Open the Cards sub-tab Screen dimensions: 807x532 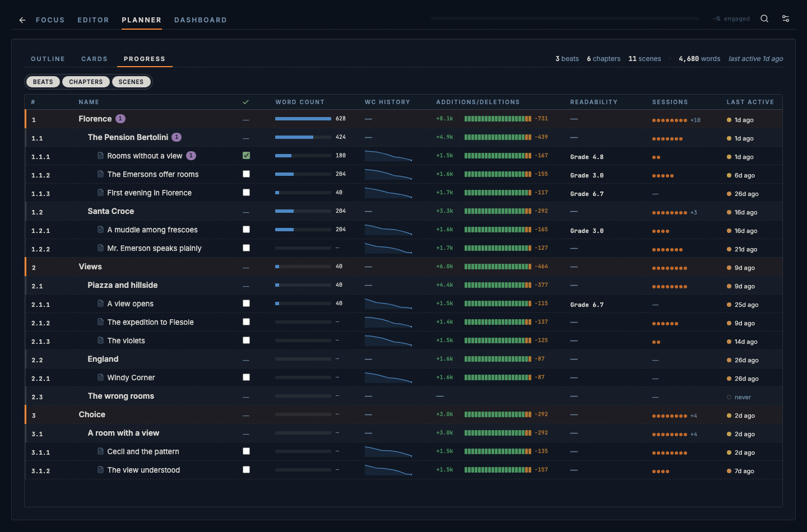94,59
